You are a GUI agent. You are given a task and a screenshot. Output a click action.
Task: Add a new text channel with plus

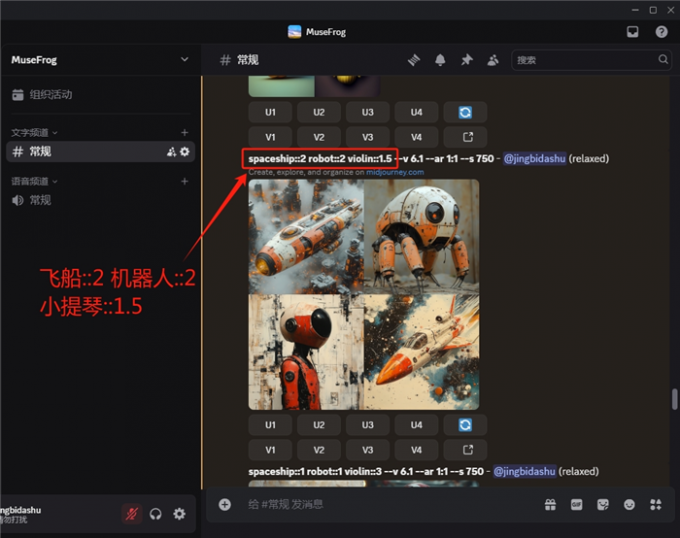[185, 132]
